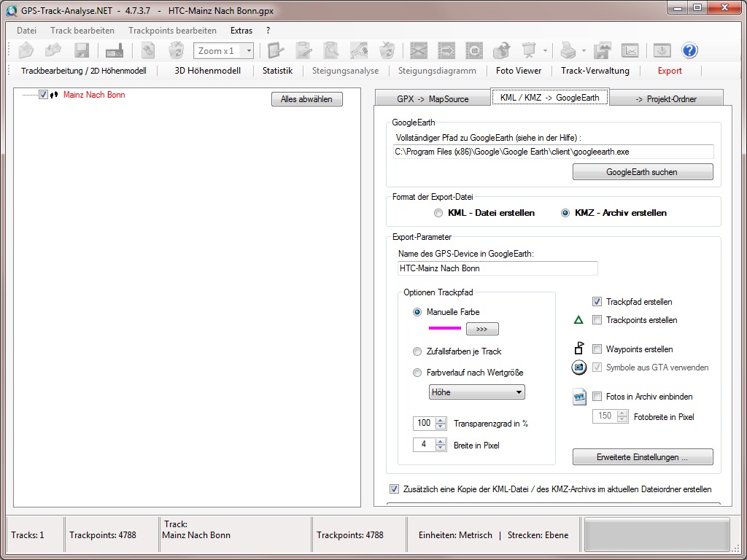Select KML - Datei erstellen radio button
Image resolution: width=747 pixels, height=560 pixels.
coord(438,213)
